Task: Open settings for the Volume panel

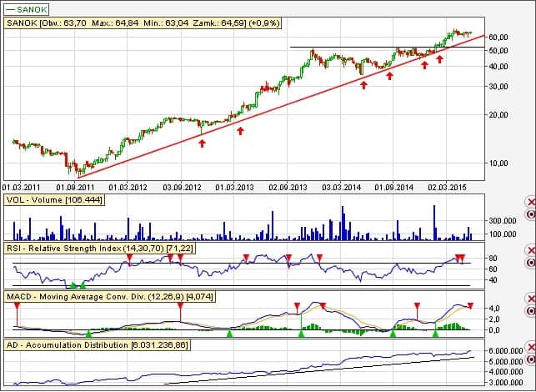Action: [531, 215]
